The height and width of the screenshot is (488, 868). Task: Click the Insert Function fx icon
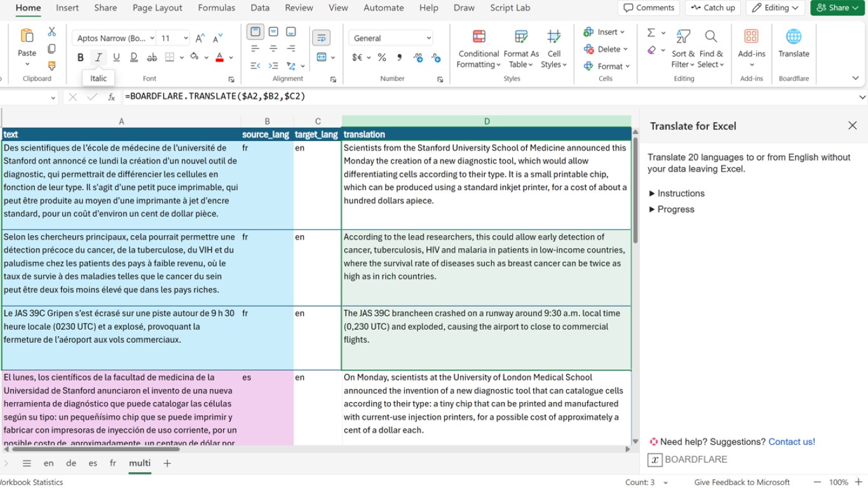coord(111,97)
